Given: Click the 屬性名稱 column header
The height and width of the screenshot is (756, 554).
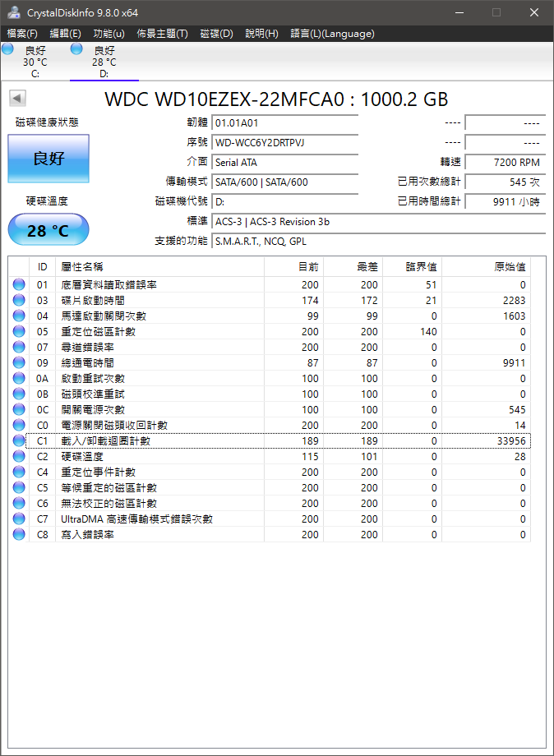Looking at the screenshot, I should coord(159,266).
